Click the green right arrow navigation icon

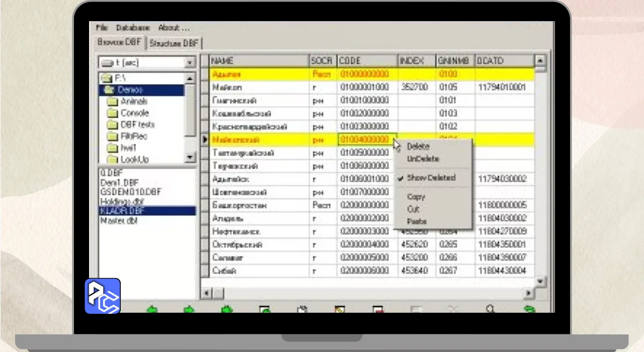pos(189,309)
